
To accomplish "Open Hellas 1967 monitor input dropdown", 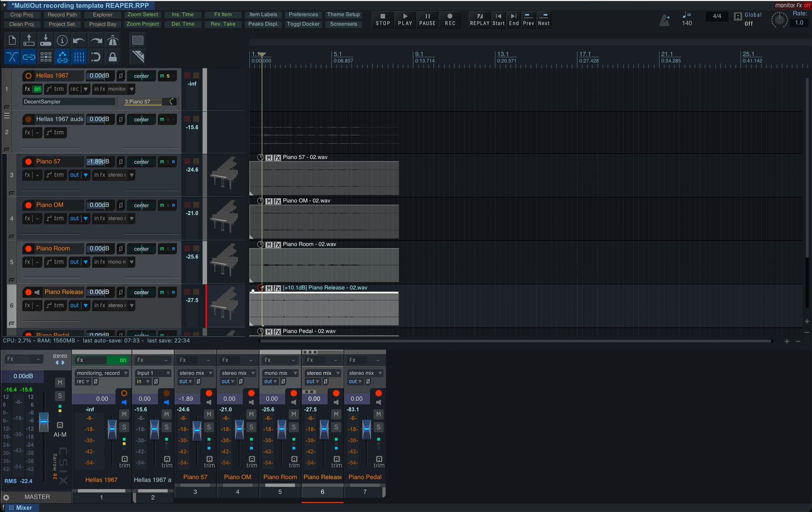I will click(132, 89).
